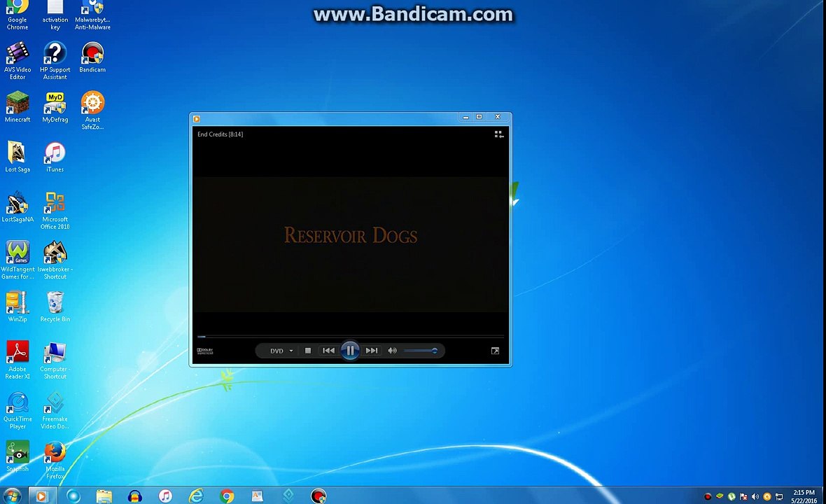This screenshot has height=504, width=826.
Task: Open network connection tray icon
Action: click(779, 496)
